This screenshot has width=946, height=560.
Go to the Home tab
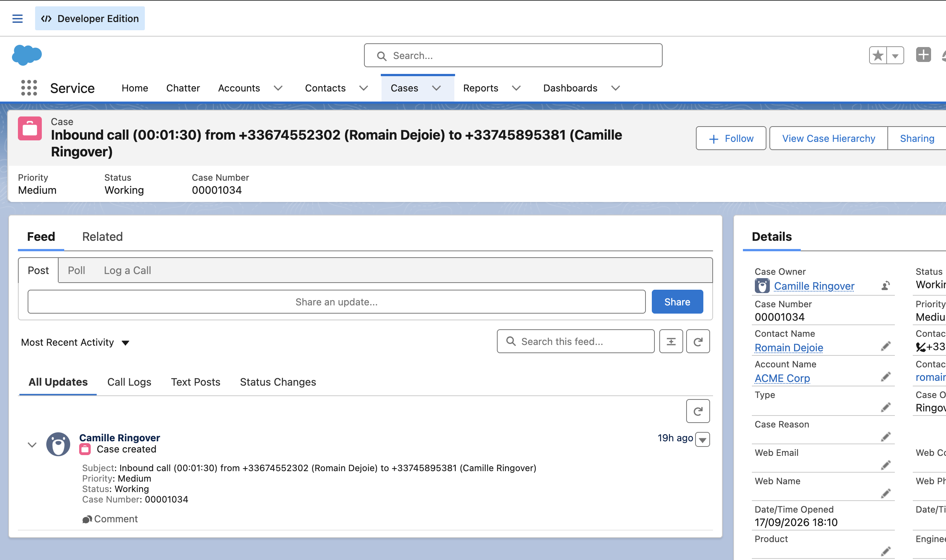point(135,88)
